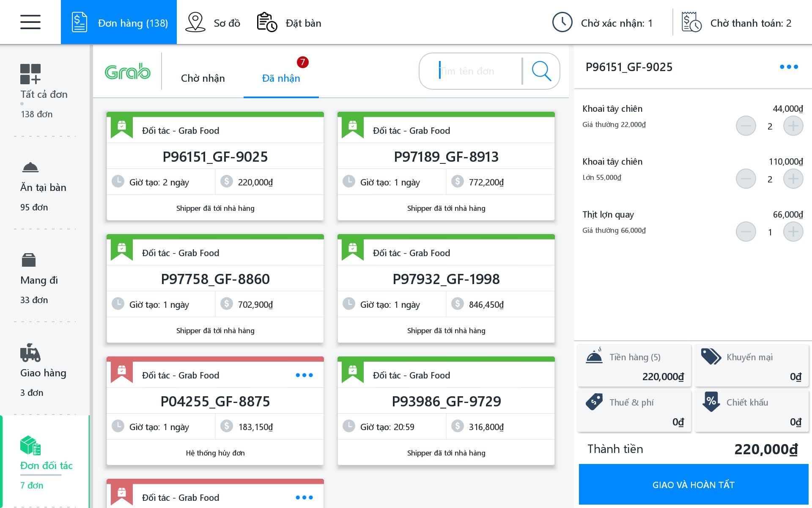Open Khuyến mại promotion tile
The height and width of the screenshot is (508, 812).
tap(751, 366)
